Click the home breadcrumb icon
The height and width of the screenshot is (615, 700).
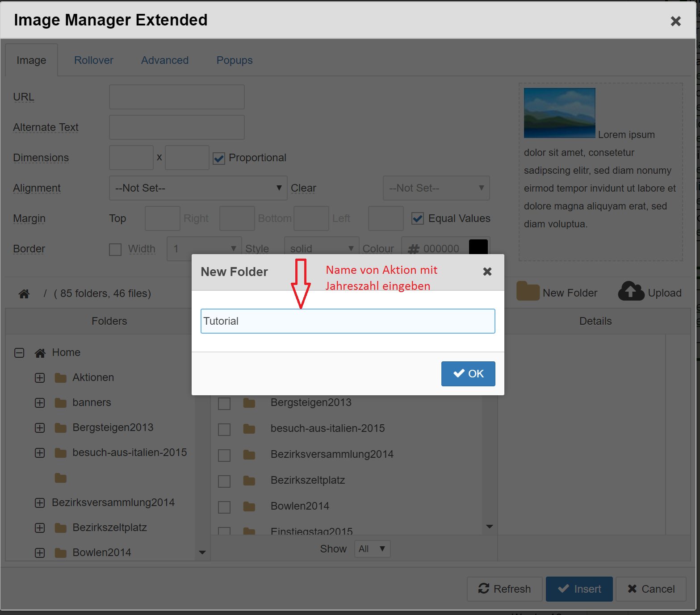(24, 293)
